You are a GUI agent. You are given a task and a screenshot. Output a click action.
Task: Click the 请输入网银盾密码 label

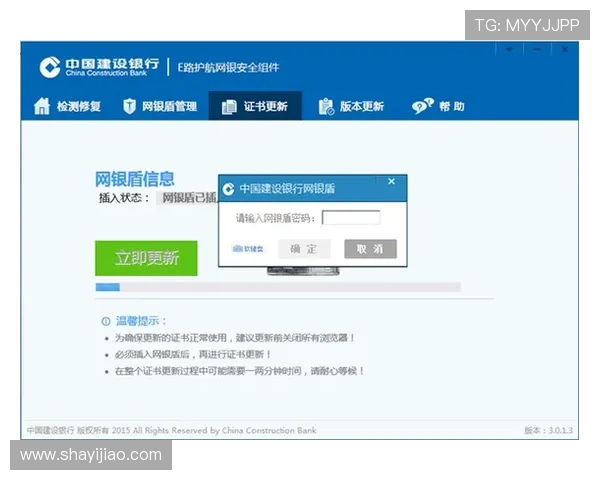click(276, 218)
